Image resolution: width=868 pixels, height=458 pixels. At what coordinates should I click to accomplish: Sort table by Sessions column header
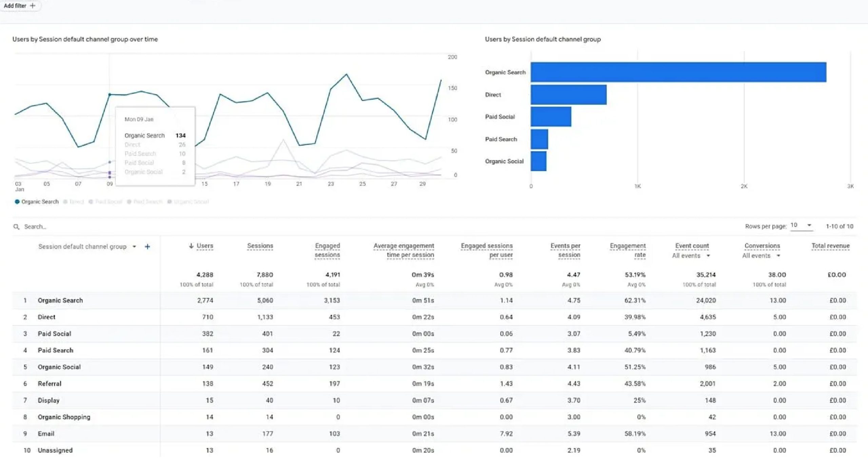coord(260,246)
